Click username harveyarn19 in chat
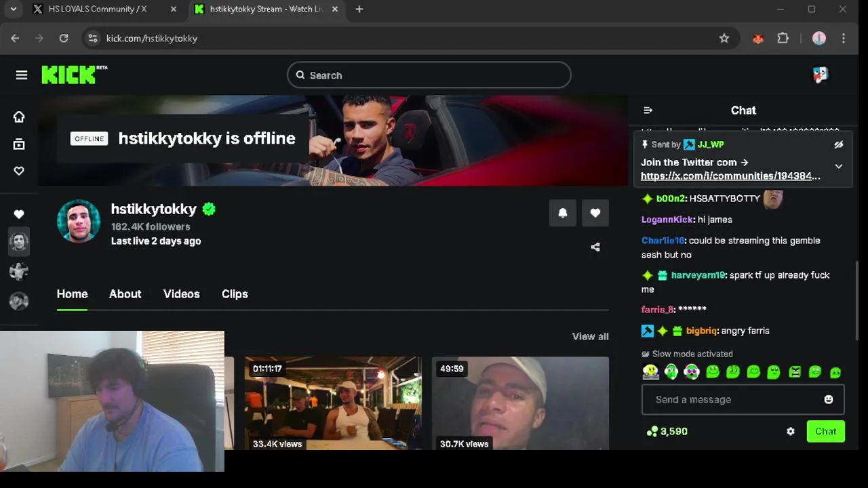 [x=698, y=275]
